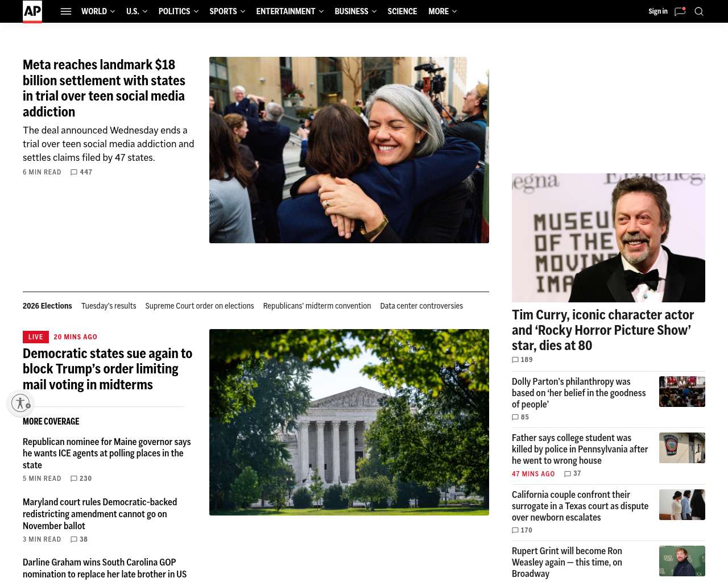Click the 'MORE COVERAGE' heading
This screenshot has width=728, height=582.
[x=51, y=421]
